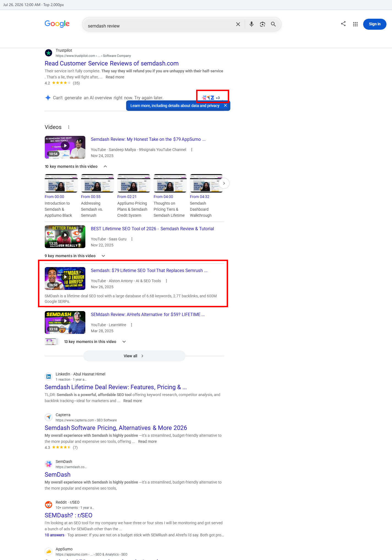Open Semdash Lifetime Deal Review LinkedIn result
The width and height of the screenshot is (392, 560).
pyautogui.click(x=116, y=387)
